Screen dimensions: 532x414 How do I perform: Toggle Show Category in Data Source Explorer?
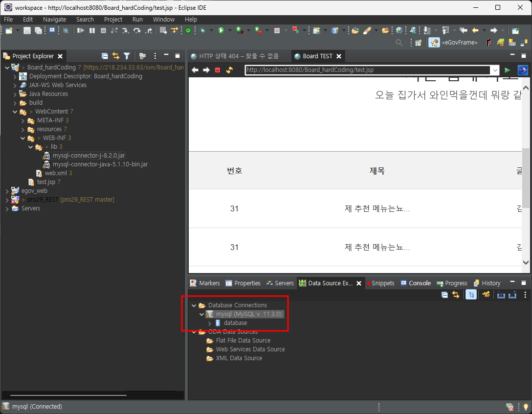pyautogui.click(x=471, y=295)
